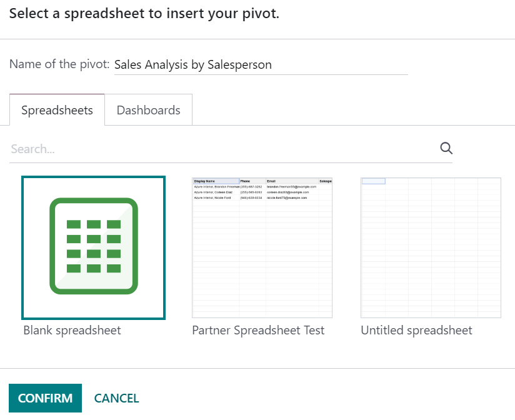Click the 'Untitled spreadsheet' label text

[416, 330]
